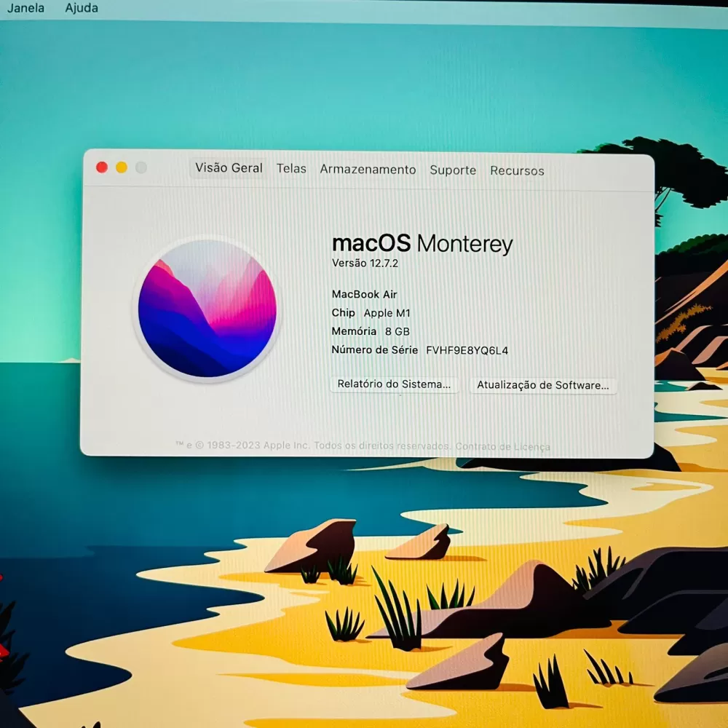The image size is (728, 728).
Task: Minimize window with the yellow button
Action: point(122,167)
